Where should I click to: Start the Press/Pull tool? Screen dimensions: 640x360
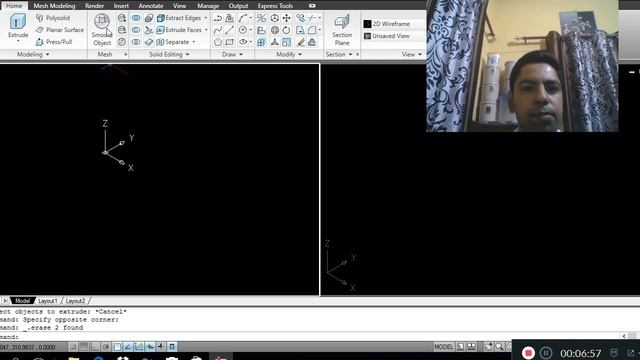coord(54,42)
